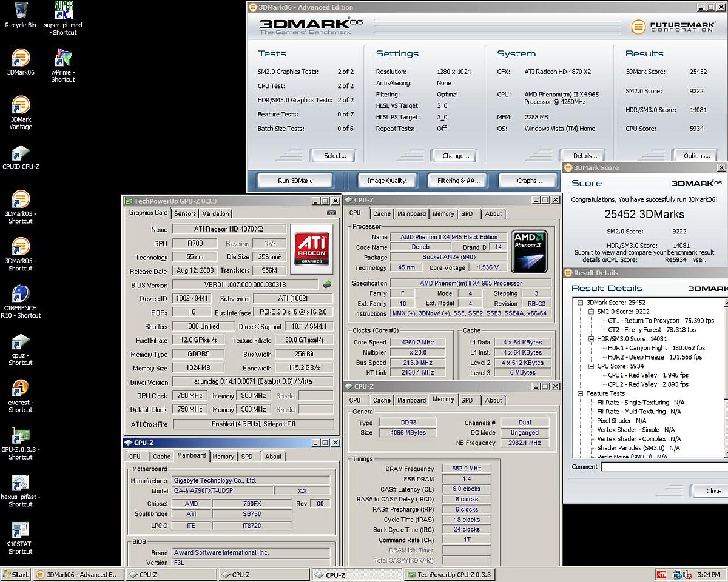The image size is (728, 582).
Task: Select 'HDR1 - Canyon Flight' result row
Action: coord(656,348)
